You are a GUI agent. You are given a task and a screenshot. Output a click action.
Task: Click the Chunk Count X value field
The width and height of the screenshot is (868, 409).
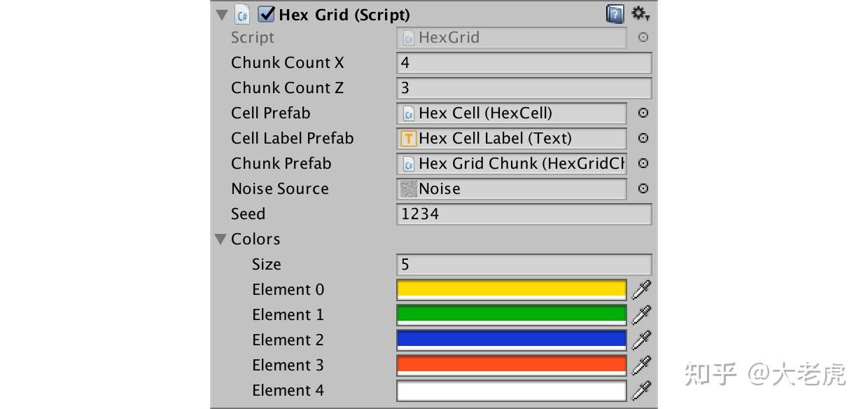[x=524, y=63]
